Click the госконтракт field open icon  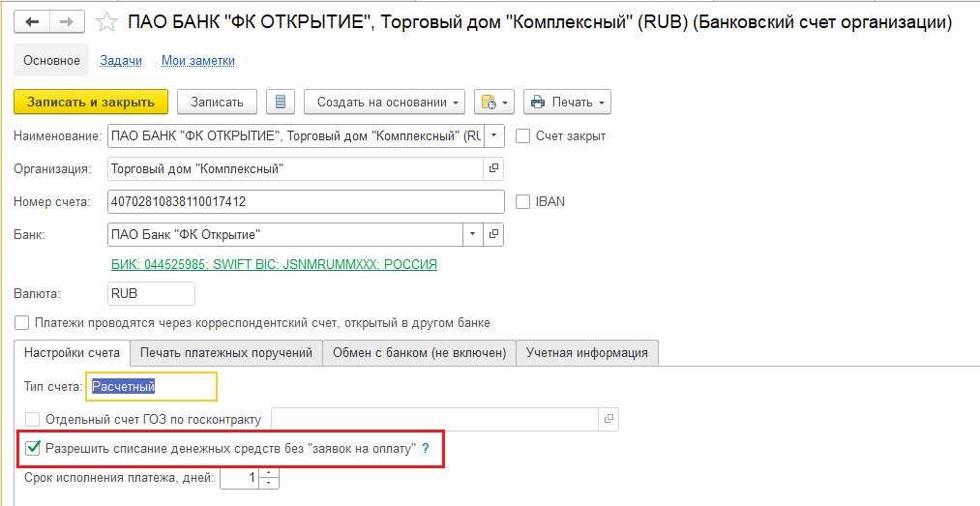609,419
